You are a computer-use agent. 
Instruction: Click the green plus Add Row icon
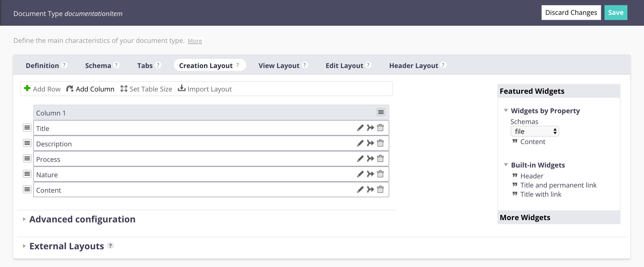click(27, 88)
